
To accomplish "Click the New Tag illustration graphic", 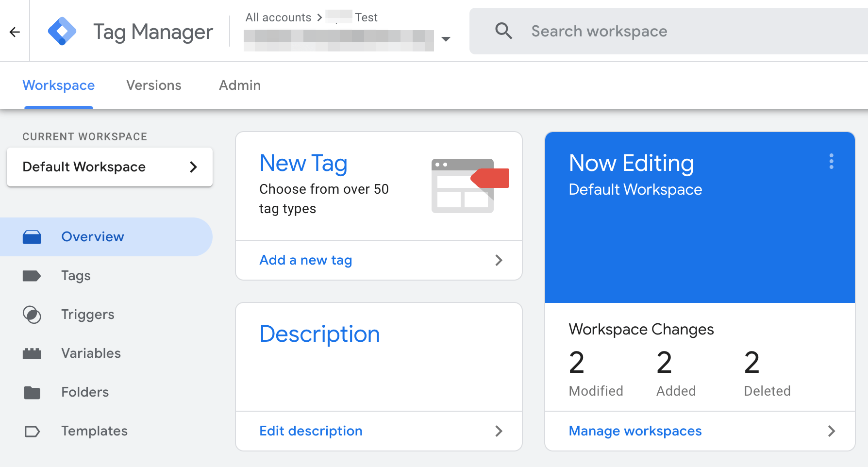I will click(x=470, y=186).
